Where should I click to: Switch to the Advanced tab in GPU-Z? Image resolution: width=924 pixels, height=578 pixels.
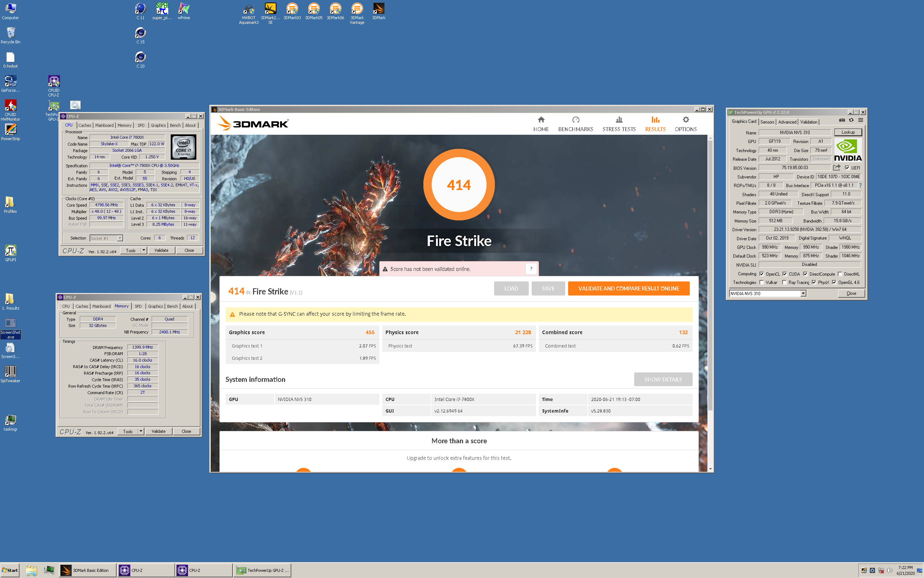click(787, 122)
